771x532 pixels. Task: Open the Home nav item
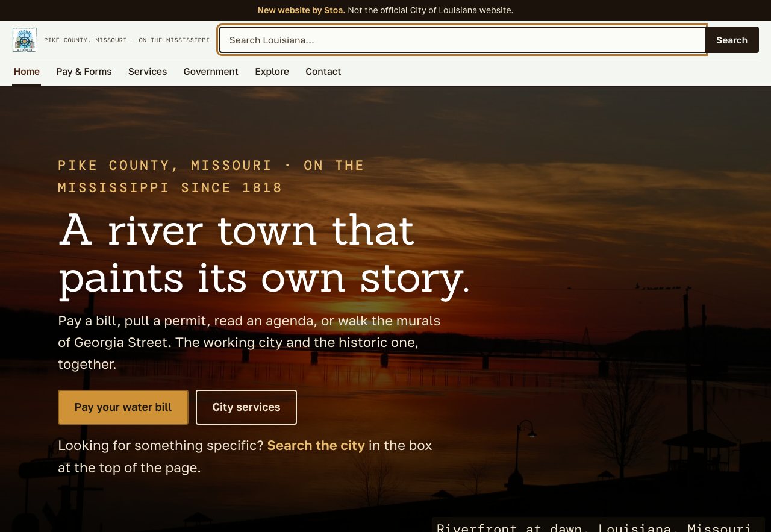coord(27,72)
